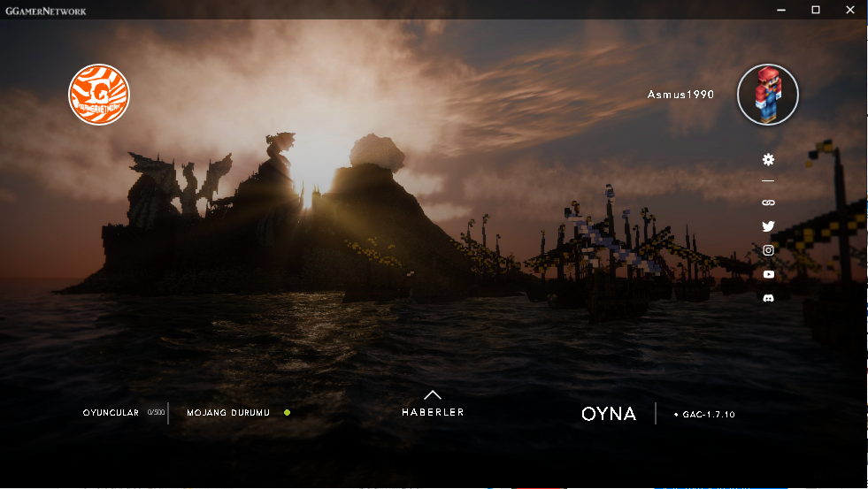This screenshot has height=489, width=868.
Task: Minimize the GGamerNetwork window
Action: tap(781, 10)
